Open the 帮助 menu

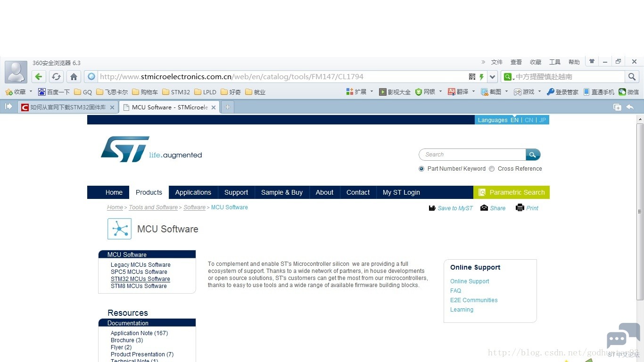(x=574, y=62)
